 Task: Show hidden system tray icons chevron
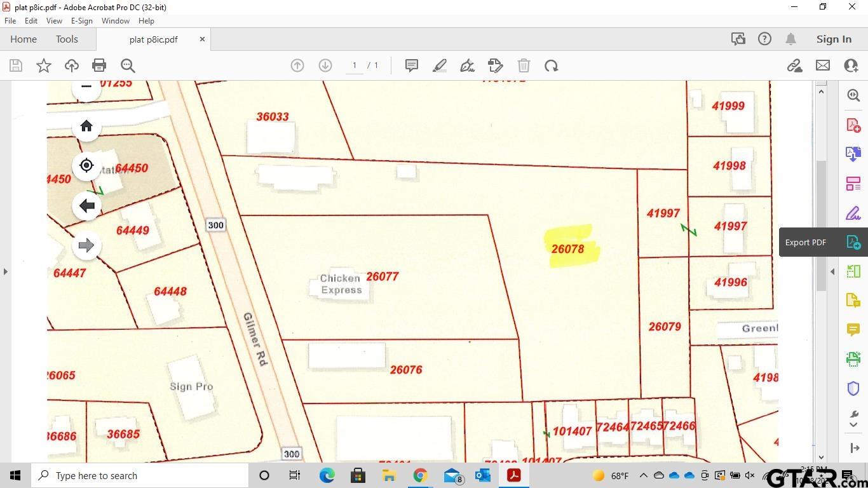(x=643, y=475)
